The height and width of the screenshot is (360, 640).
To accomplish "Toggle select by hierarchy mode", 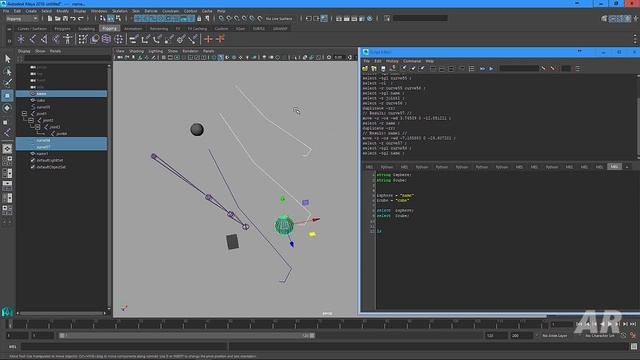I will tap(103, 18).
